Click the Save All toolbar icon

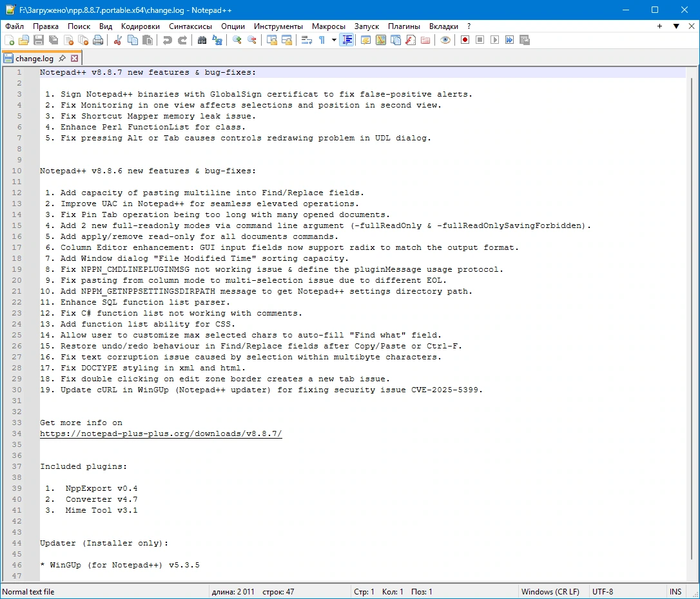53,41
